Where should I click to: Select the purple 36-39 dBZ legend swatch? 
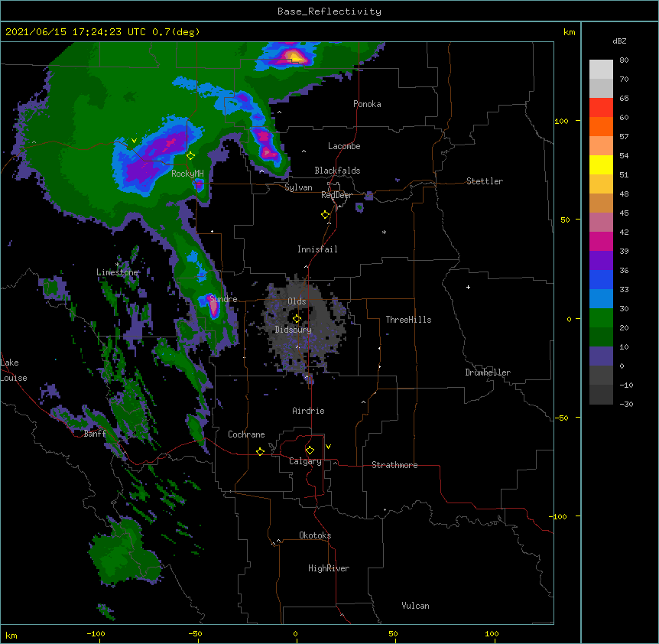pyautogui.click(x=601, y=260)
